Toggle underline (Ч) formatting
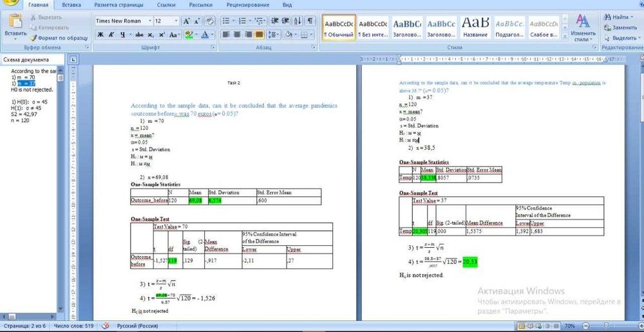Screen dimensions: 644x332 pyautogui.click(x=122, y=35)
